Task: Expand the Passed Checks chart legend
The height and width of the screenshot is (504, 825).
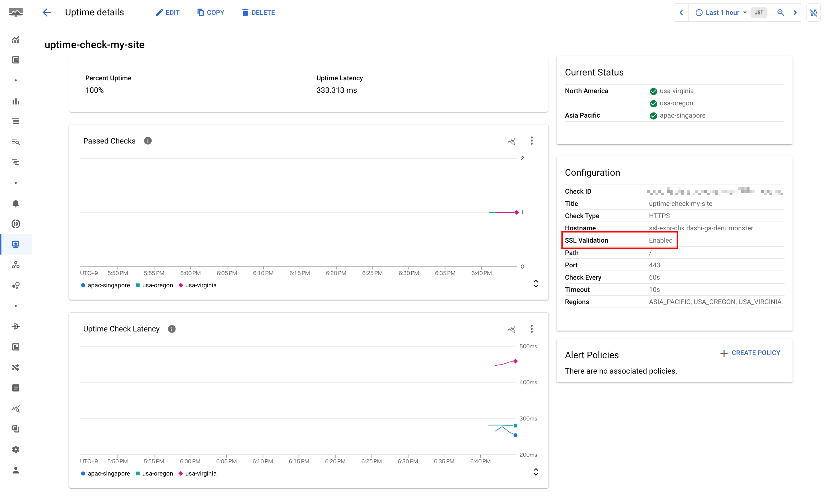Action: [x=536, y=284]
